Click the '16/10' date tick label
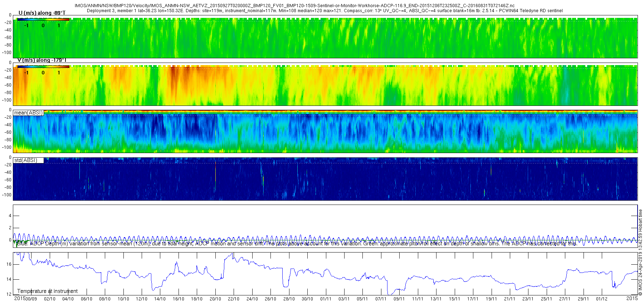 click(x=179, y=299)
